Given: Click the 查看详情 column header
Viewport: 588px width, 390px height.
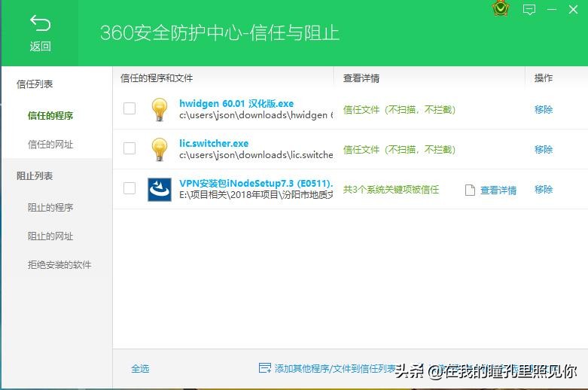Looking at the screenshot, I should [x=361, y=78].
